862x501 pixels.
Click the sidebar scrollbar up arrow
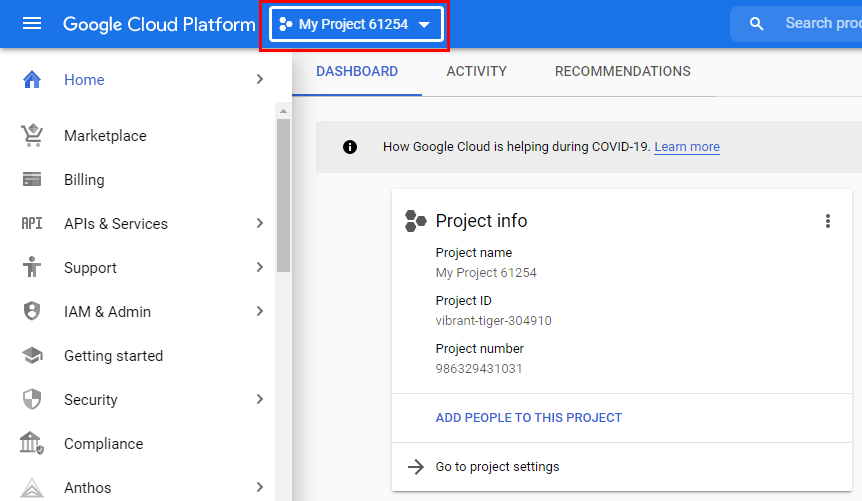(284, 111)
